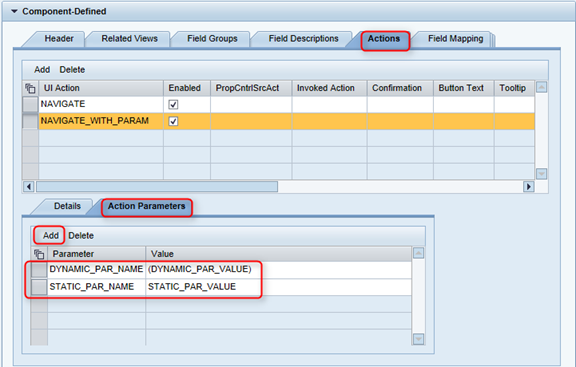Open the Field Groups tab
Image resolution: width=576 pixels, height=367 pixels.
[x=212, y=39]
